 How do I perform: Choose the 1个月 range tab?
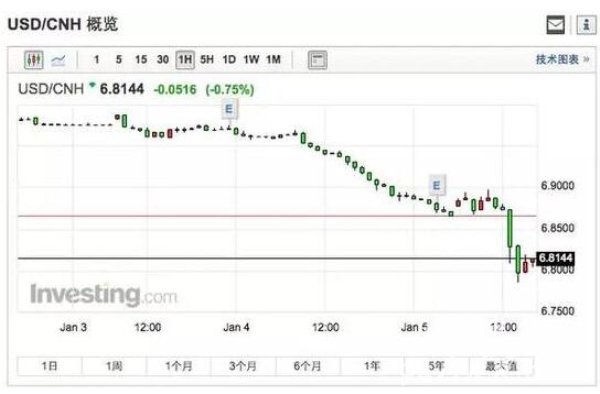(179, 366)
